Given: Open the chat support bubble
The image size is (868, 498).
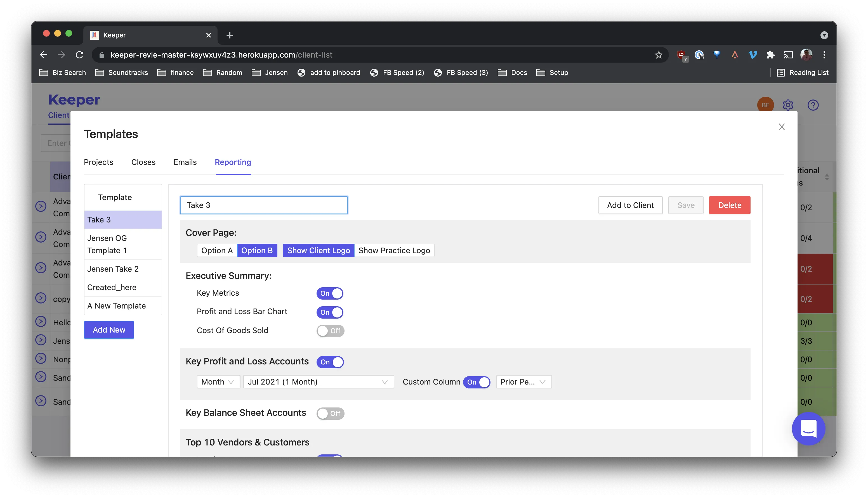Looking at the screenshot, I should (808, 428).
